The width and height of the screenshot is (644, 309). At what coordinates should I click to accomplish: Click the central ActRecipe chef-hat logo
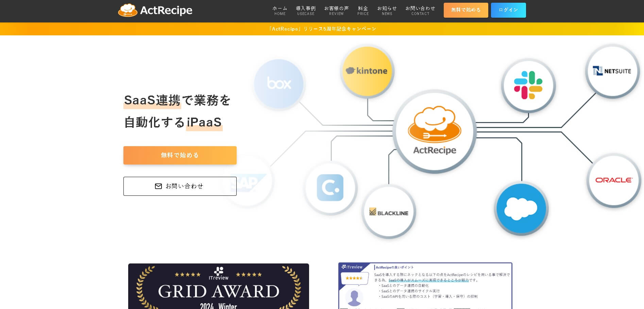coord(435,131)
